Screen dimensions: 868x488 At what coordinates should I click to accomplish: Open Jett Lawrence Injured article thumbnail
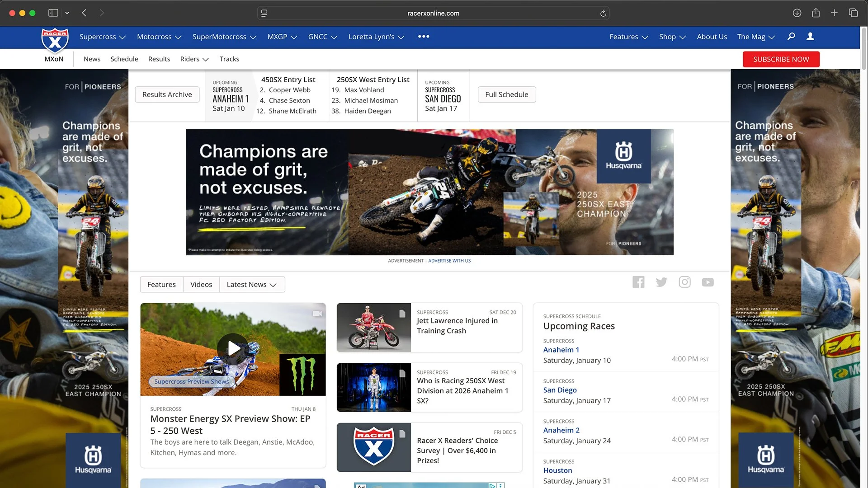click(x=373, y=328)
